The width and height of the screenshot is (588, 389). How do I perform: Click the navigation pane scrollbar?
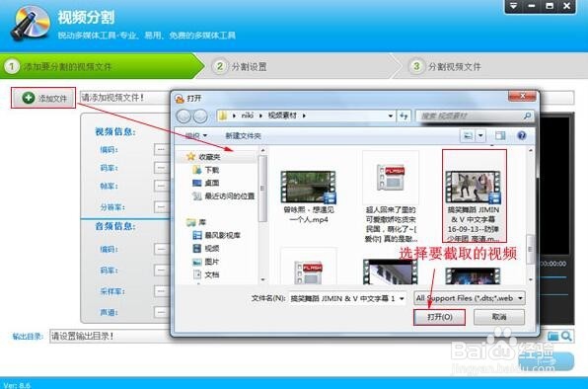[262, 188]
